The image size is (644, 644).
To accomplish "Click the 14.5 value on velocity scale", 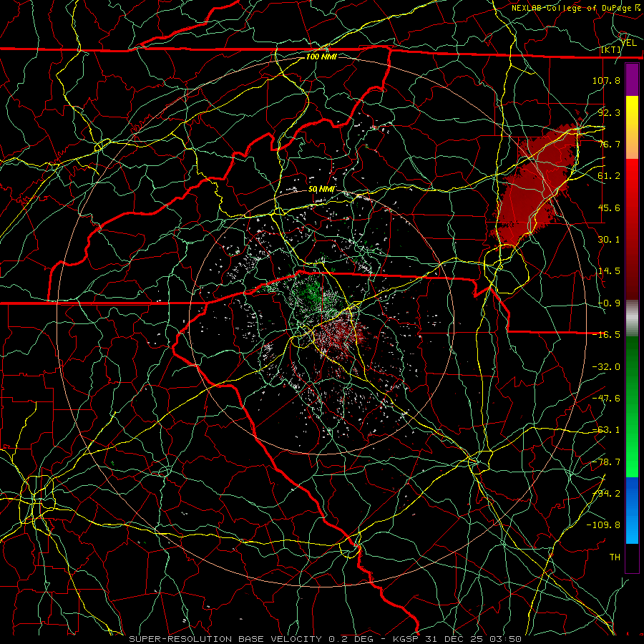I will (x=609, y=271).
